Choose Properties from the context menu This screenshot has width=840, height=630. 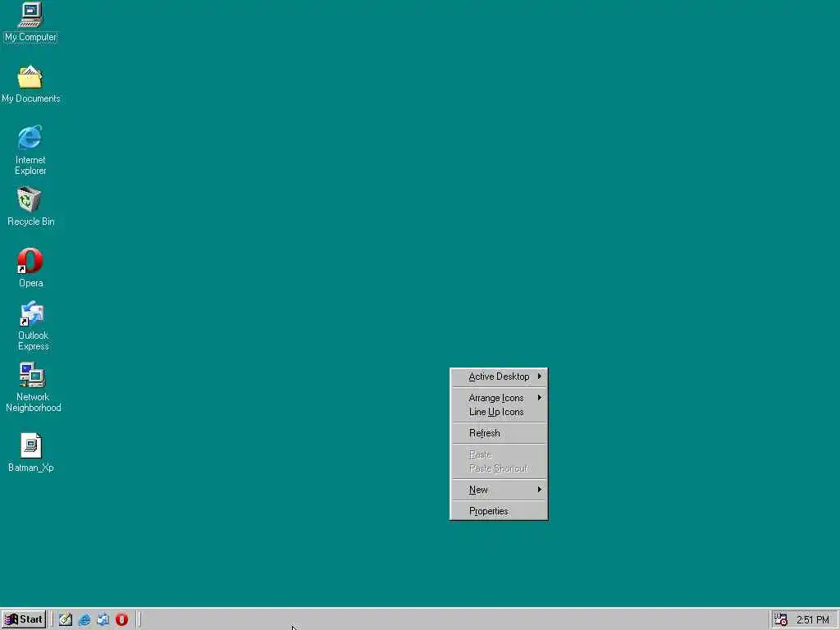(499, 511)
